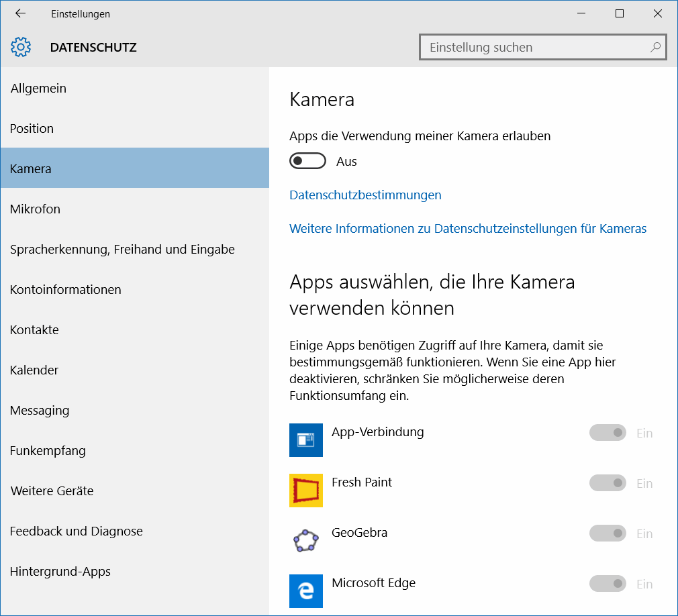Viewport: 678px width, 616px height.
Task: Enable camera access for apps toggle
Action: click(307, 161)
